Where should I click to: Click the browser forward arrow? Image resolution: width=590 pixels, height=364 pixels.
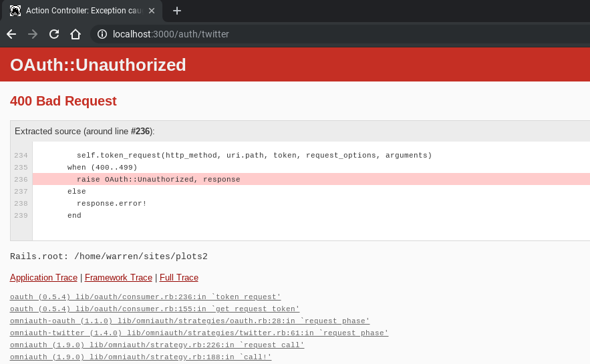[33, 34]
